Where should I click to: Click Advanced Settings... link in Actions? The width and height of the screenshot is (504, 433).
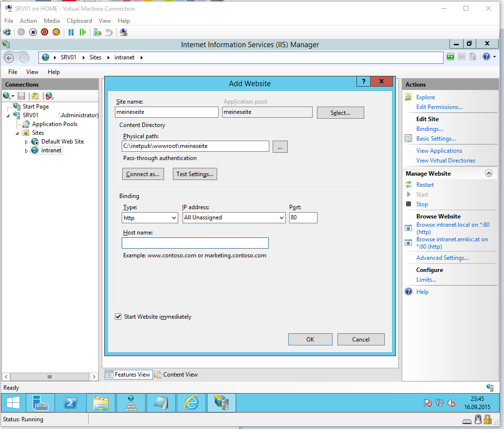pos(442,258)
